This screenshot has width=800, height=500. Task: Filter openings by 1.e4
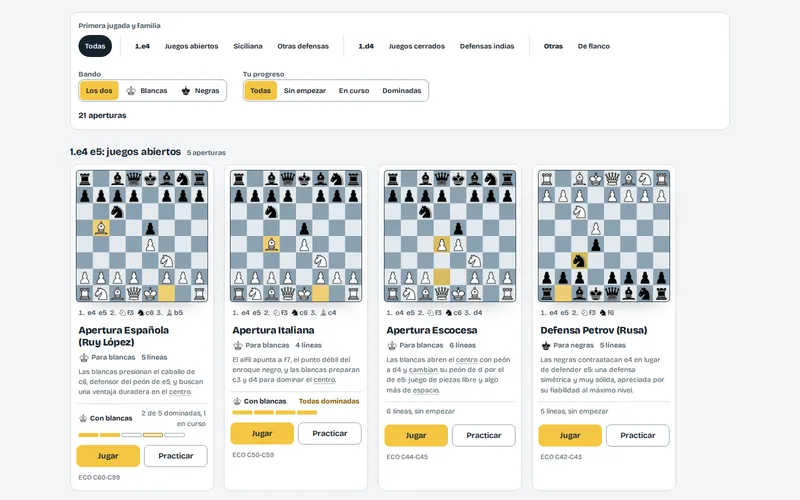point(142,46)
